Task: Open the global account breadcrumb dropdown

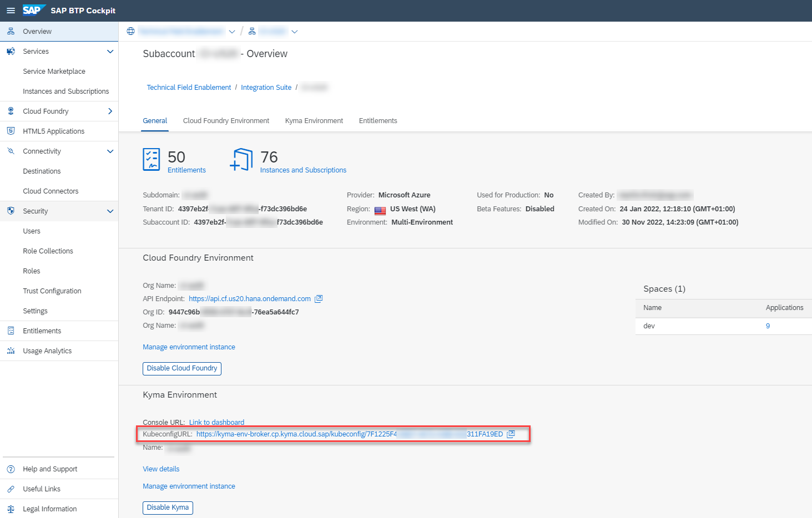Action: 232,32
